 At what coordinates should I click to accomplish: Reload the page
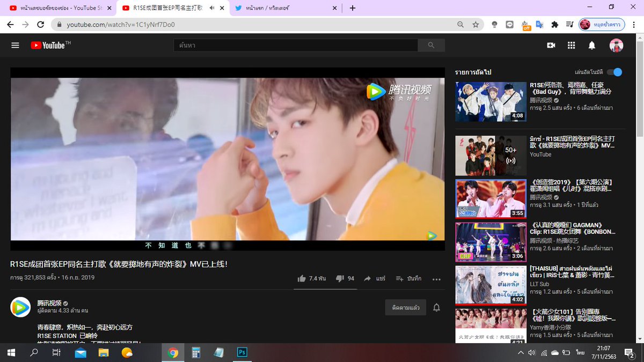click(41, 25)
